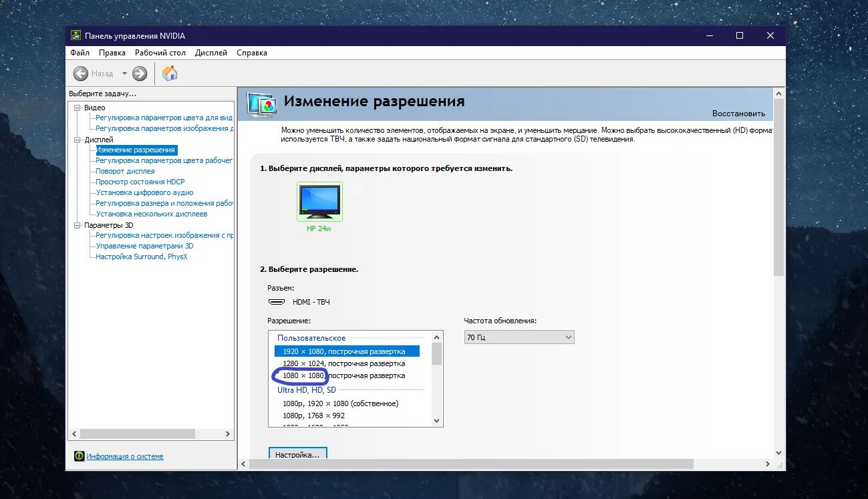Collapse the Дисплей tree node
The height and width of the screenshot is (499, 868).
tap(78, 140)
